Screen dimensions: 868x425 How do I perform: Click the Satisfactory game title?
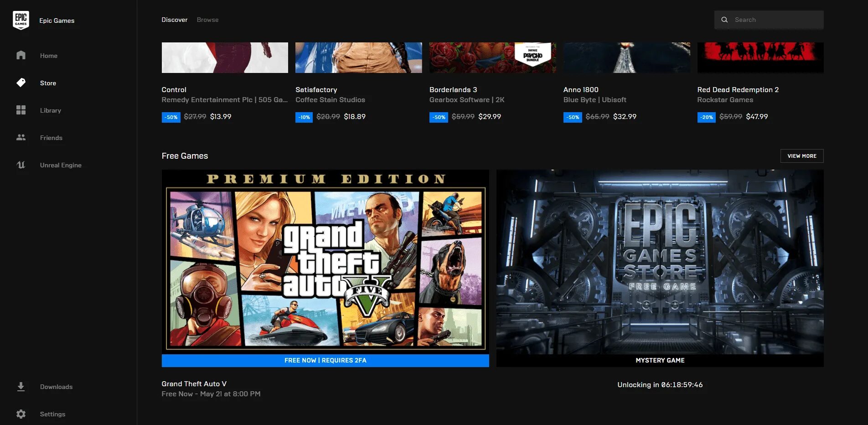316,89
